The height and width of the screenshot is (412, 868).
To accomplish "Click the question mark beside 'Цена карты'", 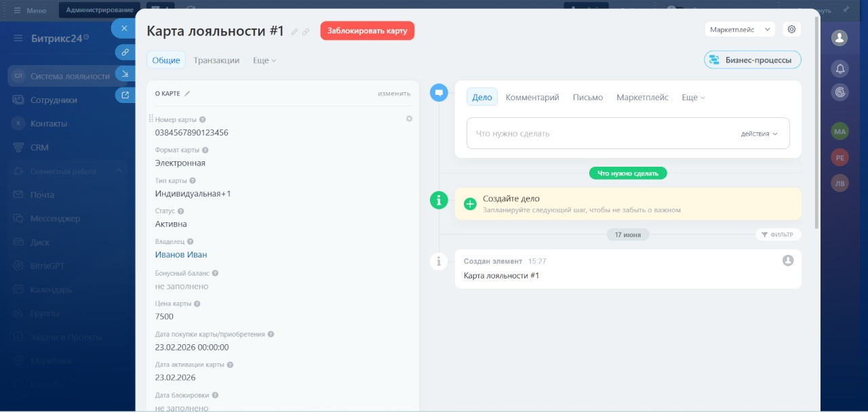I will coord(197,304).
